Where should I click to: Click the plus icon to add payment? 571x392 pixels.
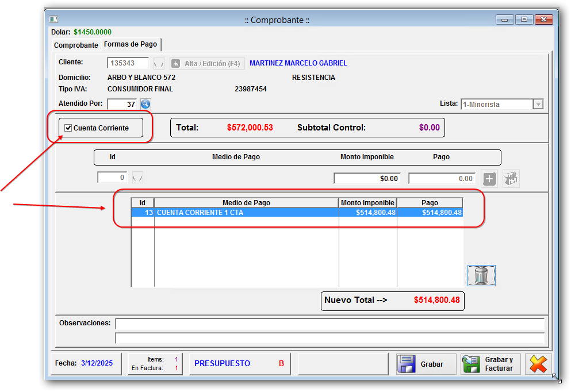coord(489,179)
